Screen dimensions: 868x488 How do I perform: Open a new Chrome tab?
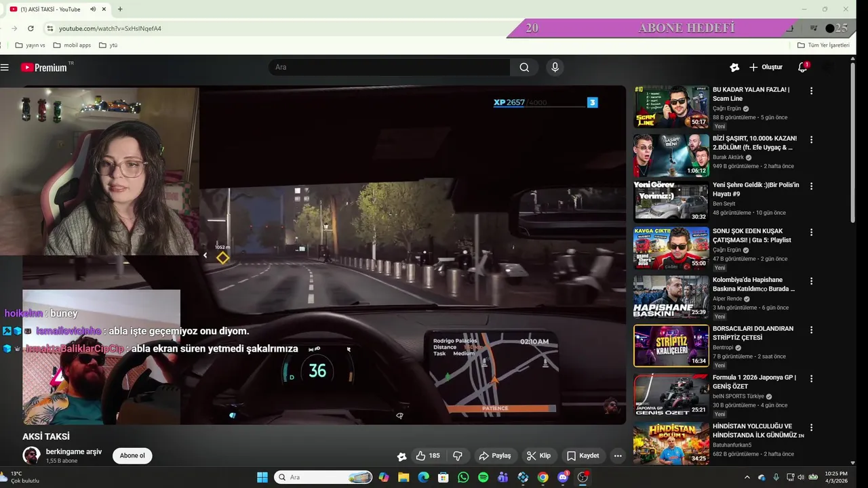pos(120,9)
